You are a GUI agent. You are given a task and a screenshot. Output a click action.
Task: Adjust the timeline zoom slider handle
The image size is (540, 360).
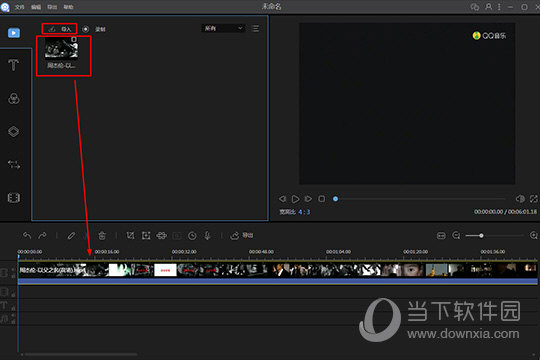click(x=481, y=236)
